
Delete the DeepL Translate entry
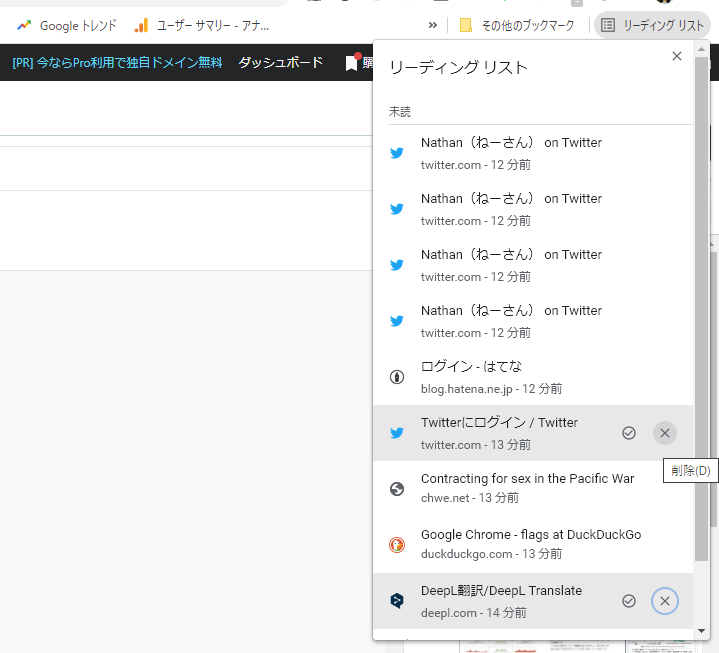click(x=664, y=601)
